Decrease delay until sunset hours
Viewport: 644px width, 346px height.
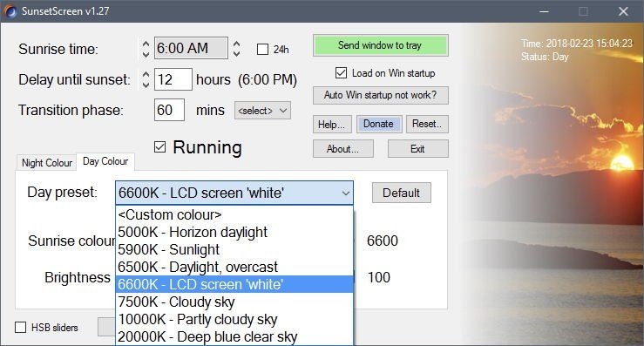pyautogui.click(x=146, y=85)
